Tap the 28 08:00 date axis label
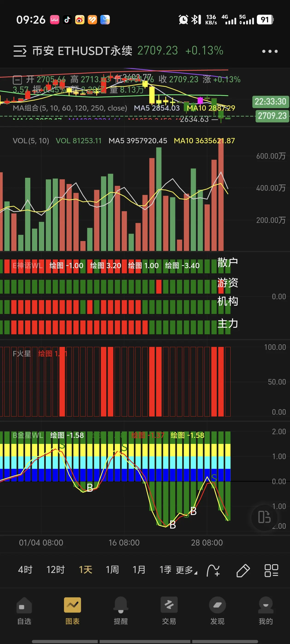This screenshot has width=290, height=644. 207,543
